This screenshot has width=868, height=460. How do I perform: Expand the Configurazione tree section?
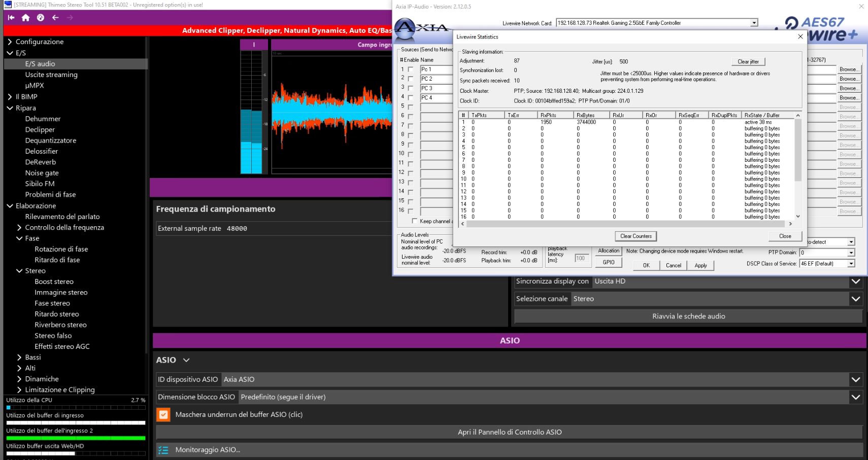tap(10, 42)
